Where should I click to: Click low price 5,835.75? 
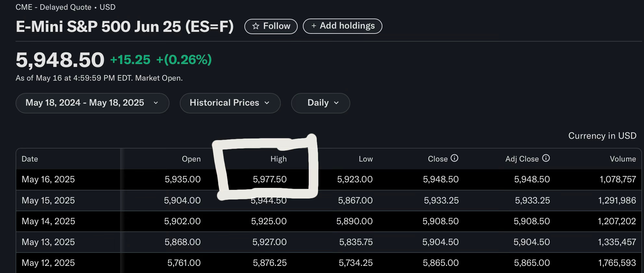pyautogui.click(x=356, y=242)
